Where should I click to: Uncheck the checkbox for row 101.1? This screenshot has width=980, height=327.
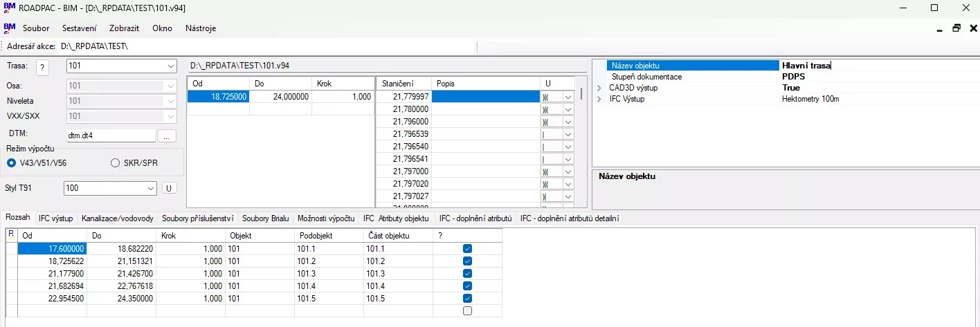pyautogui.click(x=467, y=248)
